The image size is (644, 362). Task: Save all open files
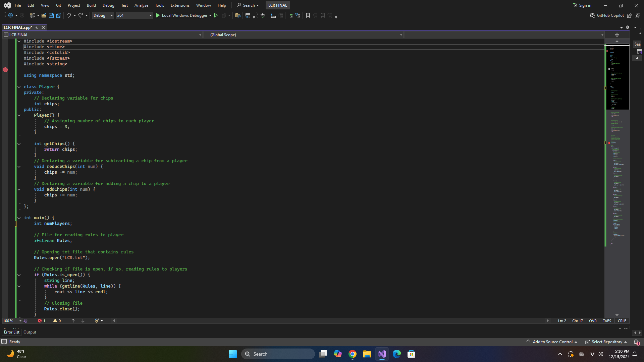(x=58, y=15)
